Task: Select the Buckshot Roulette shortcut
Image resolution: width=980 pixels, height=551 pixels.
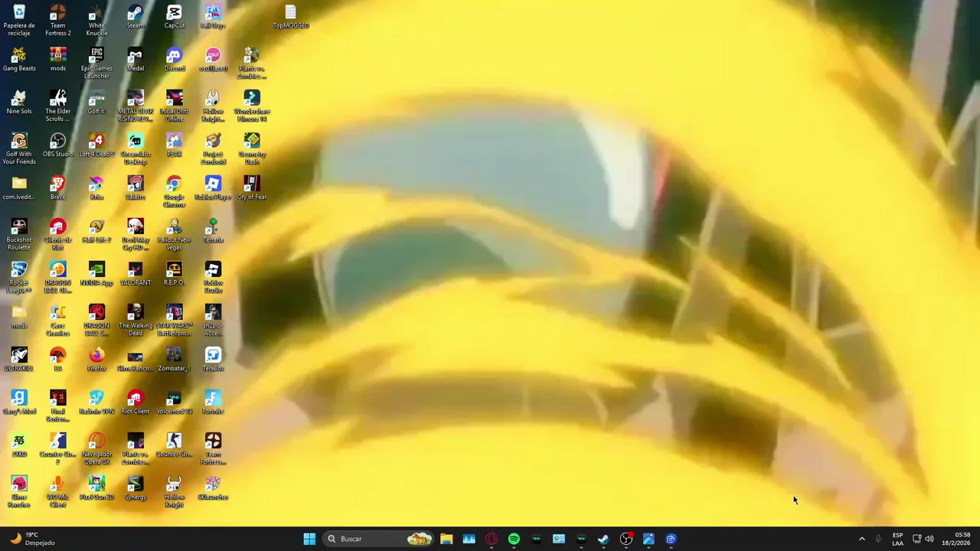Action: (19, 234)
